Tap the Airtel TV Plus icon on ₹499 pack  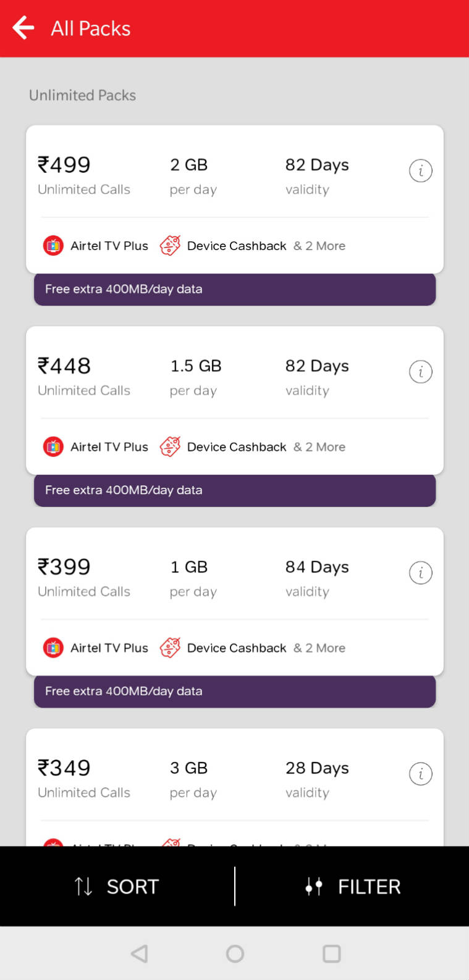[x=53, y=245]
